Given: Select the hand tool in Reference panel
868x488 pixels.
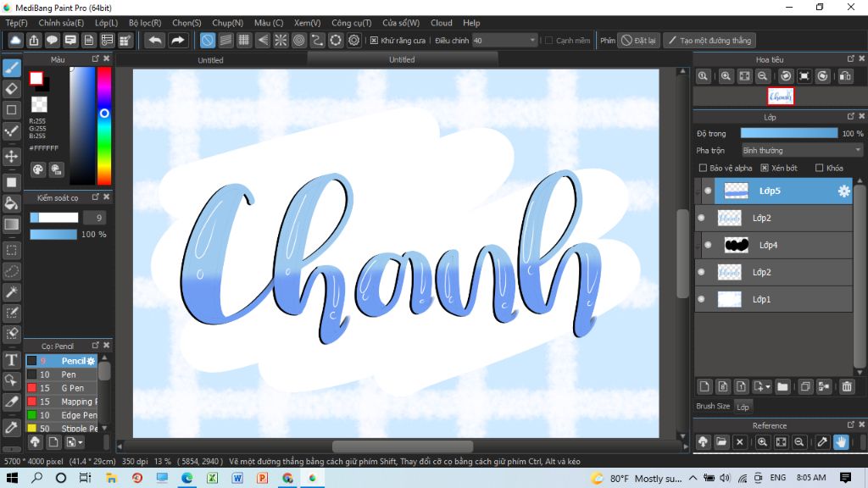Looking at the screenshot, I should (841, 442).
